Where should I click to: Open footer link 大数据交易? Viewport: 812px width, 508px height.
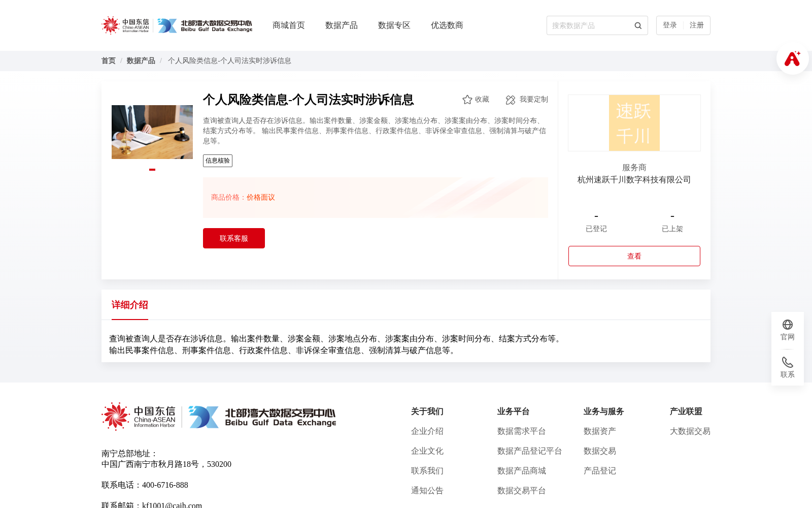click(x=690, y=431)
